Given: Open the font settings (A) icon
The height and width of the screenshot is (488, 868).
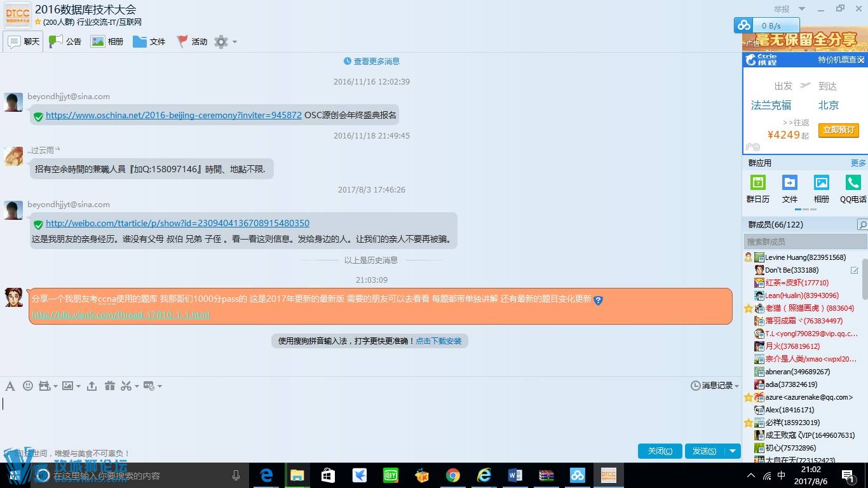Looking at the screenshot, I should pyautogui.click(x=10, y=386).
